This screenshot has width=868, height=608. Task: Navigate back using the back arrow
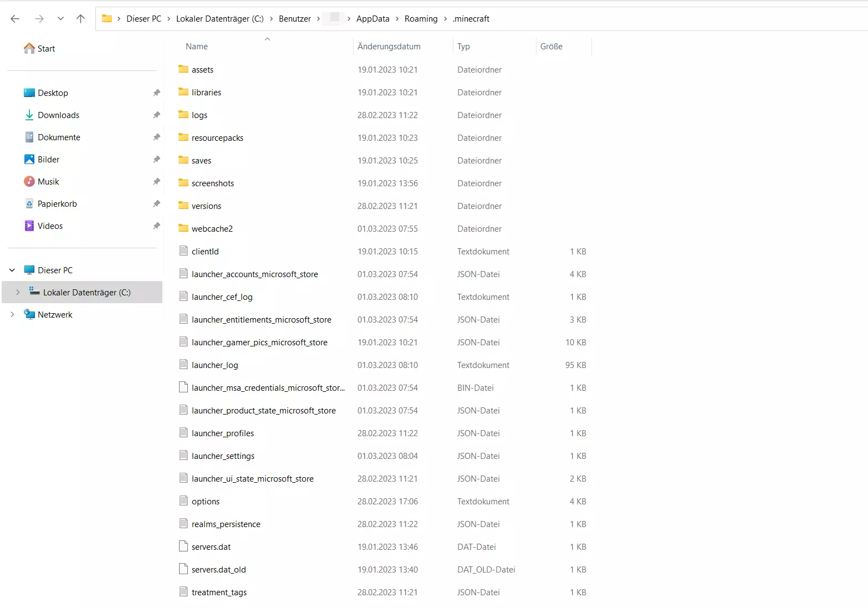(x=15, y=18)
